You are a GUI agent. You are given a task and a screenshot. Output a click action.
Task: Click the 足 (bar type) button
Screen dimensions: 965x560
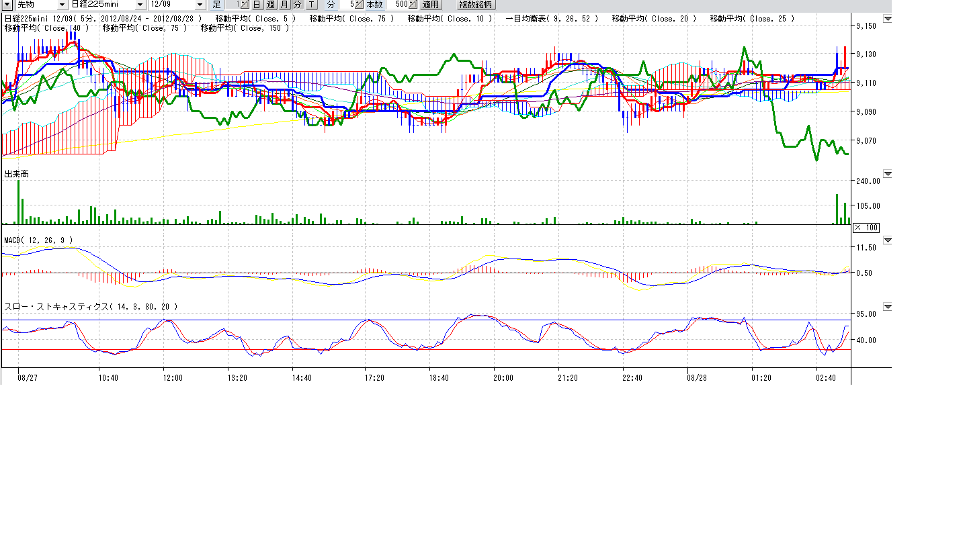[216, 5]
